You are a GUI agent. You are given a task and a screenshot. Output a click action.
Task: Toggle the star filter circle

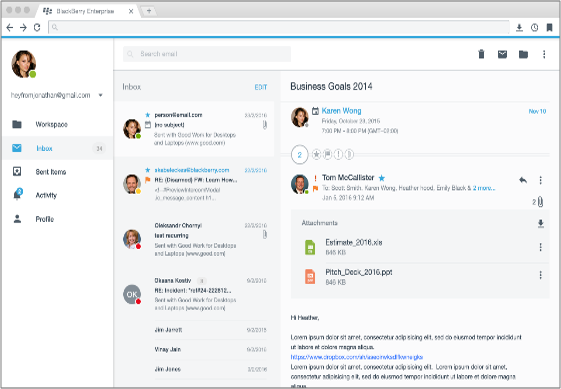pyautogui.click(x=316, y=154)
